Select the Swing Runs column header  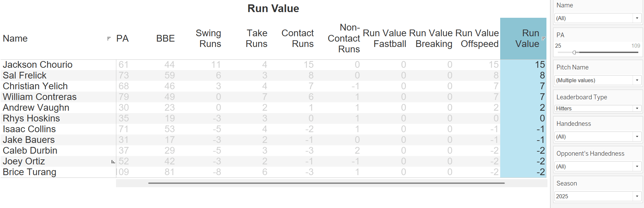click(x=208, y=39)
